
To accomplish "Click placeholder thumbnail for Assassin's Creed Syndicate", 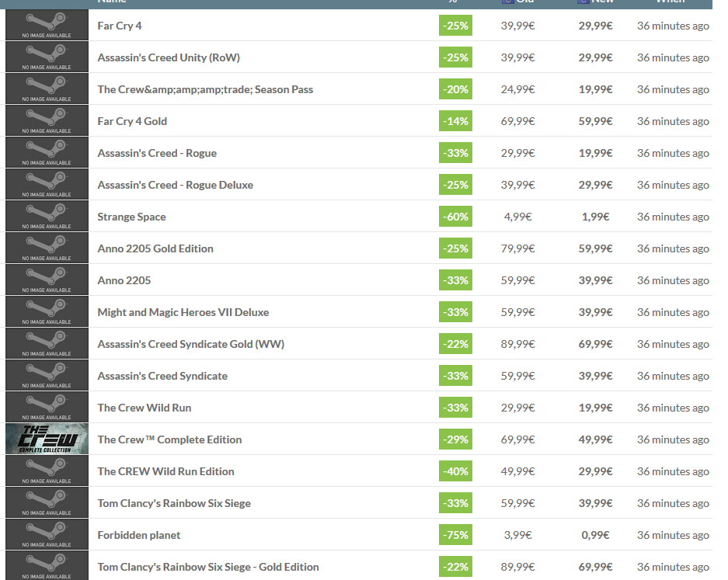I will pos(47,375).
